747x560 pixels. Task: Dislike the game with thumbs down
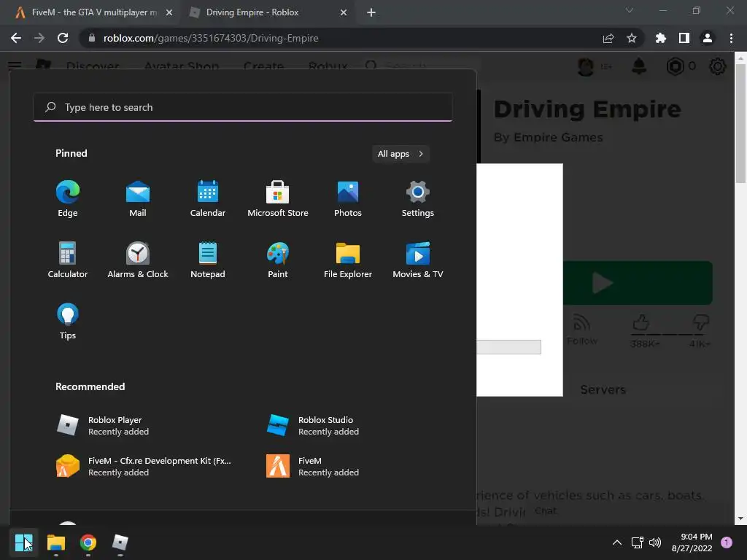tap(700, 323)
